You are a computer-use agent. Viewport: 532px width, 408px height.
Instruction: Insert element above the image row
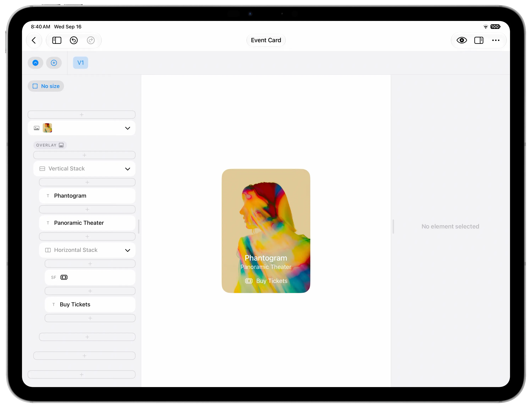coord(82,115)
